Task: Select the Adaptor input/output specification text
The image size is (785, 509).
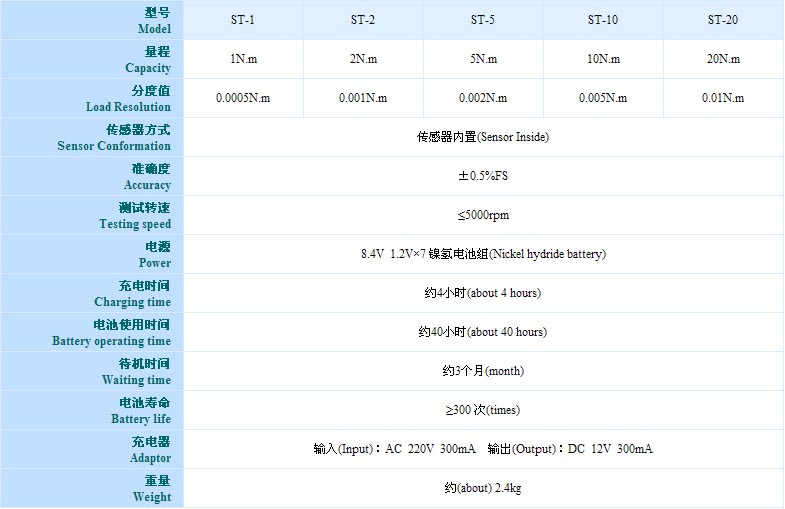Action: pyautogui.click(x=483, y=449)
